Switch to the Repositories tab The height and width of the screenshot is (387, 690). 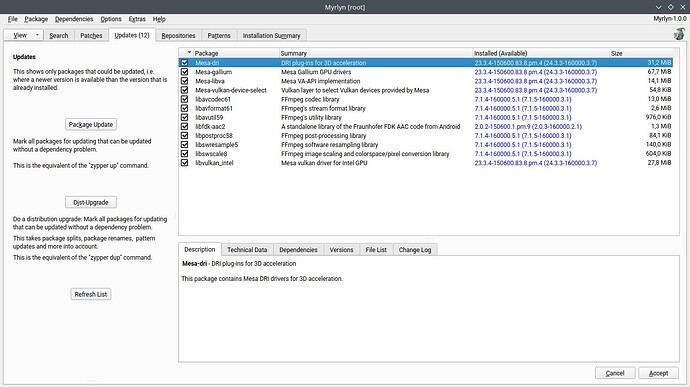[x=178, y=36]
